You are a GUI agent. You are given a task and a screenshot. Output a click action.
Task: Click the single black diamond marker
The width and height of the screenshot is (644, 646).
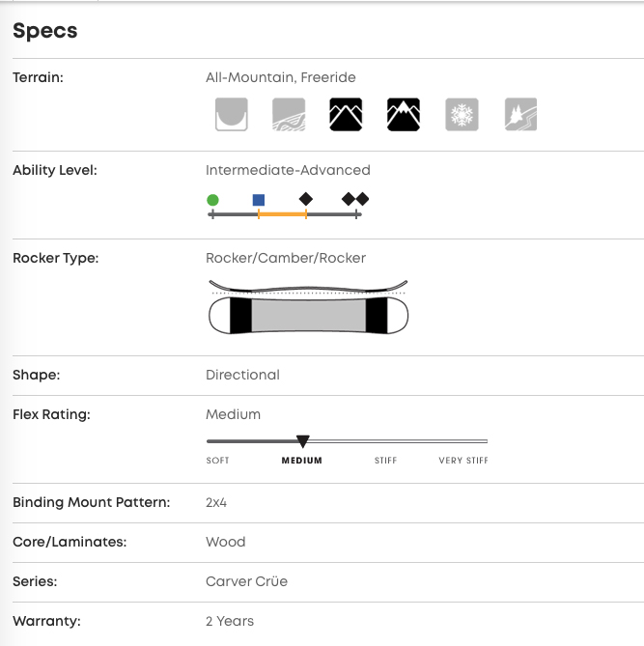[306, 199]
